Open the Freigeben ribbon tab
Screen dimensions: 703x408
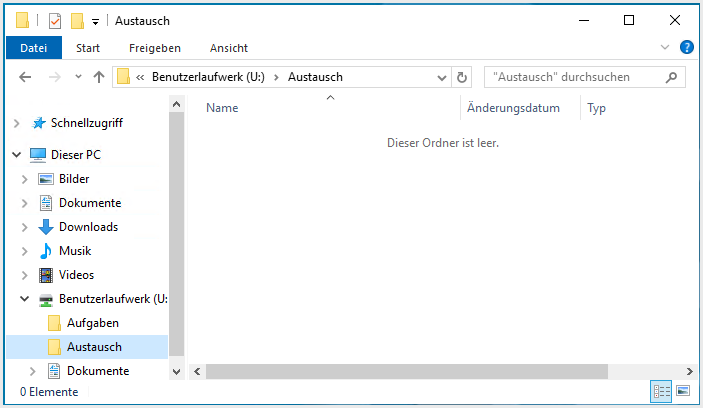pyautogui.click(x=155, y=48)
